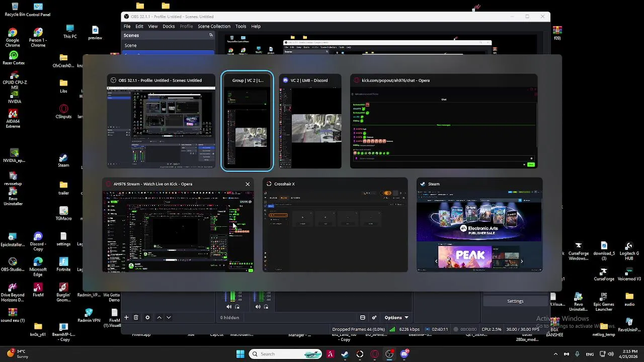The width and height of the screenshot is (644, 362).
Task: Mute the first audio mixer channel speaker
Action: (229, 307)
